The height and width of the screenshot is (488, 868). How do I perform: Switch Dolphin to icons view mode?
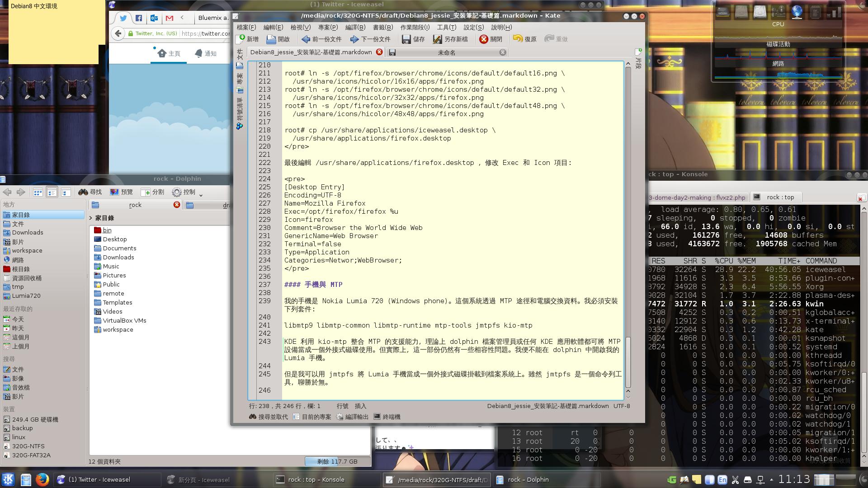[x=38, y=192]
